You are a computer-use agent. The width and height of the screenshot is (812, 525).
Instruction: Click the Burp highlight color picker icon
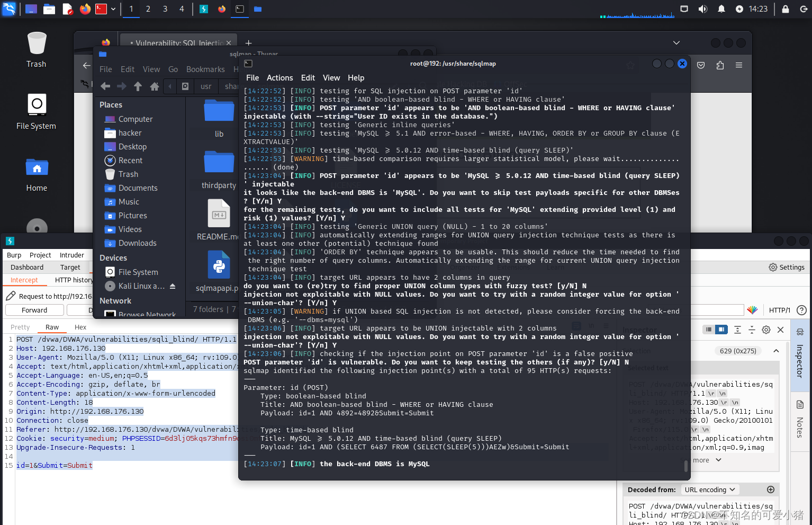(752, 310)
